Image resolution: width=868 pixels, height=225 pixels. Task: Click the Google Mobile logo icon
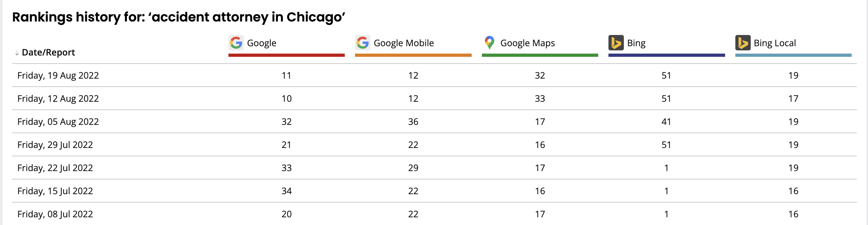click(363, 43)
